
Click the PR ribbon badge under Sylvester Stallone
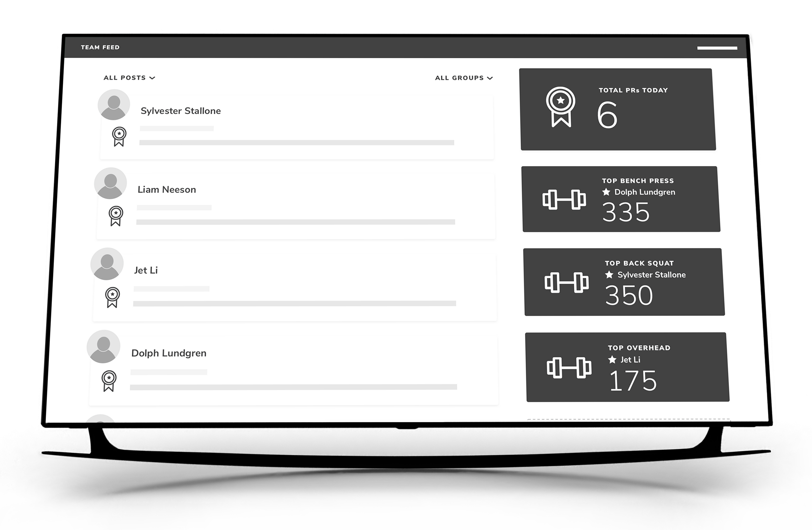coord(119,137)
